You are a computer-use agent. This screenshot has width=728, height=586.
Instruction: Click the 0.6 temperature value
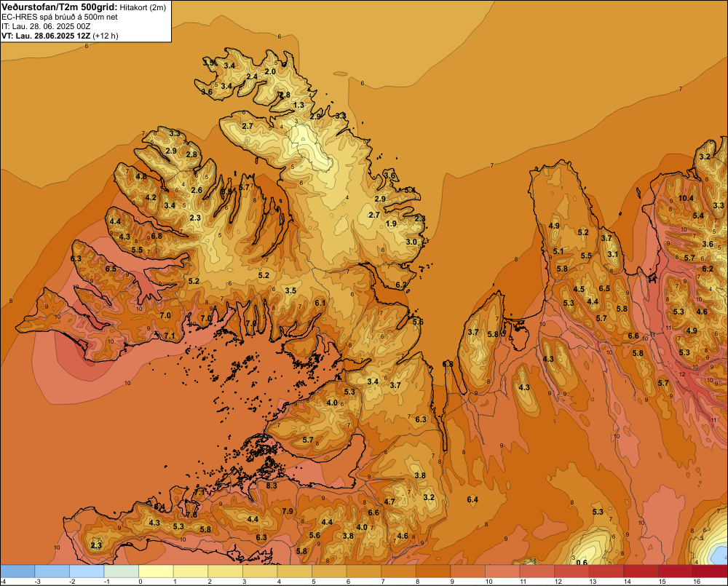tap(582, 562)
